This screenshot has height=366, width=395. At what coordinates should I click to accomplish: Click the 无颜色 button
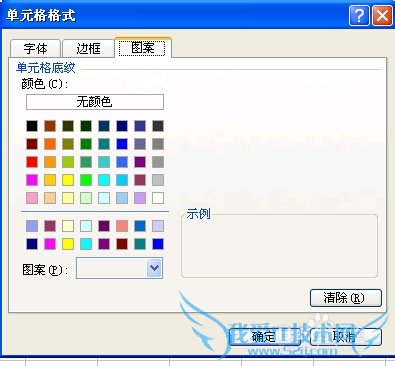[x=95, y=102]
